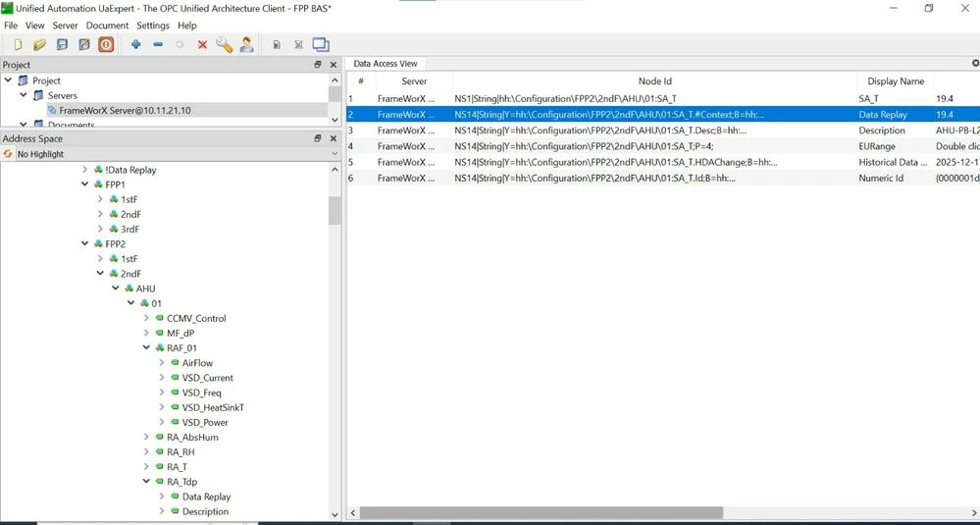Collapse the FPP2 node
Screen dimensions: 980x525
[x=85, y=243]
